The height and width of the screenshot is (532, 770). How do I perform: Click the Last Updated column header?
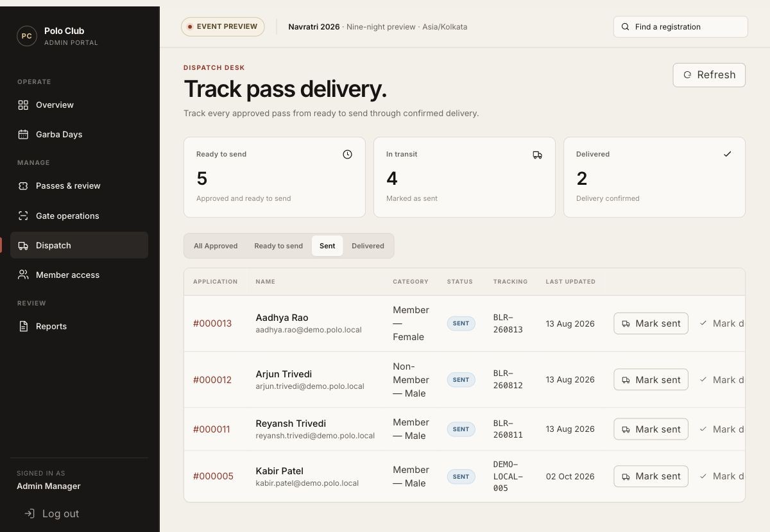pos(570,282)
